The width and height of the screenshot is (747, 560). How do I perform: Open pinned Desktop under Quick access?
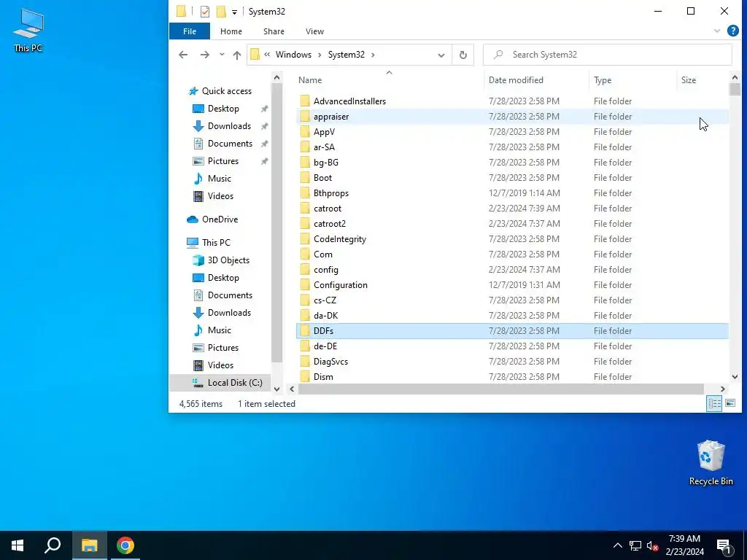pos(223,109)
